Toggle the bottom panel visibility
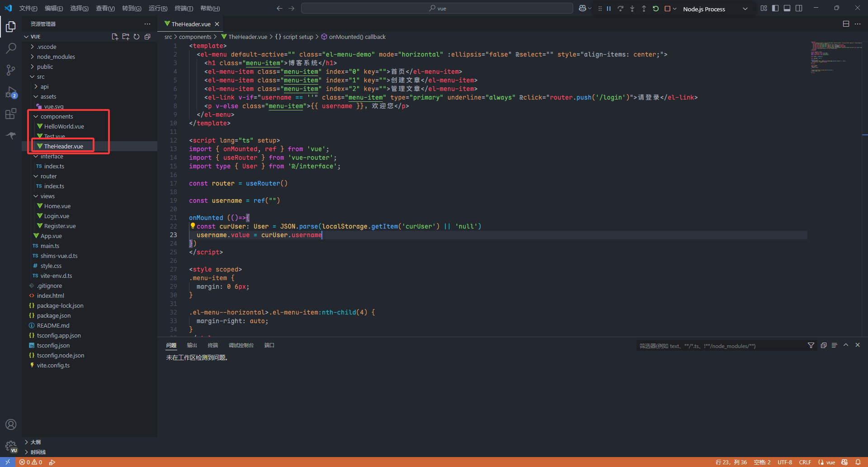The width and height of the screenshot is (868, 467). tap(787, 8)
